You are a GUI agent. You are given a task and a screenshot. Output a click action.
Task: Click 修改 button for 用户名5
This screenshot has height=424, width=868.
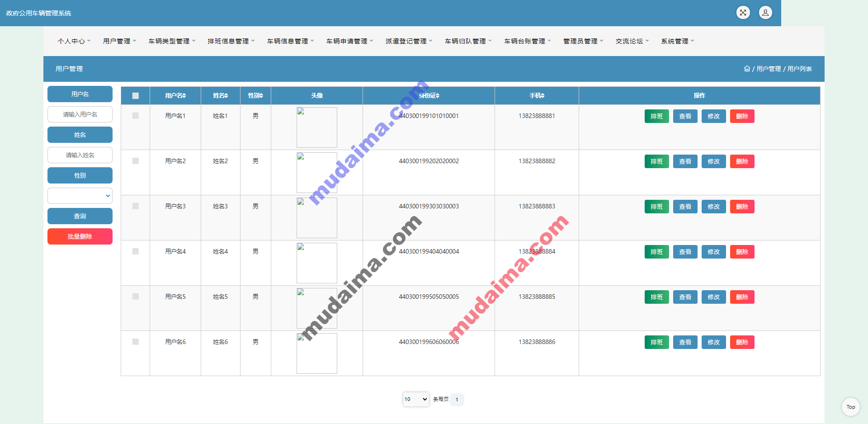[x=713, y=297]
